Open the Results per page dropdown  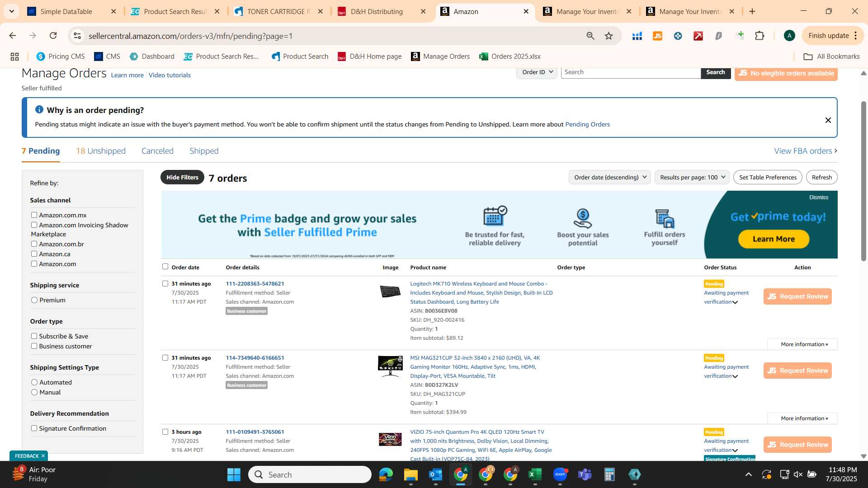tap(692, 177)
